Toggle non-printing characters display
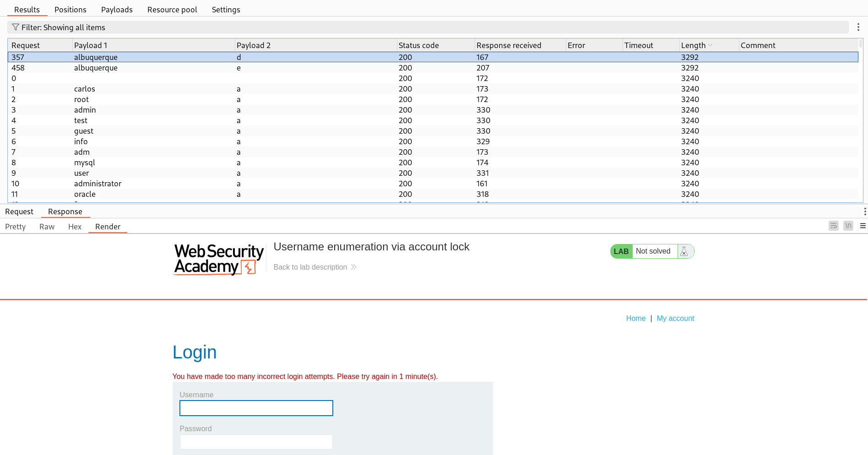The height and width of the screenshot is (455, 868). tap(848, 226)
